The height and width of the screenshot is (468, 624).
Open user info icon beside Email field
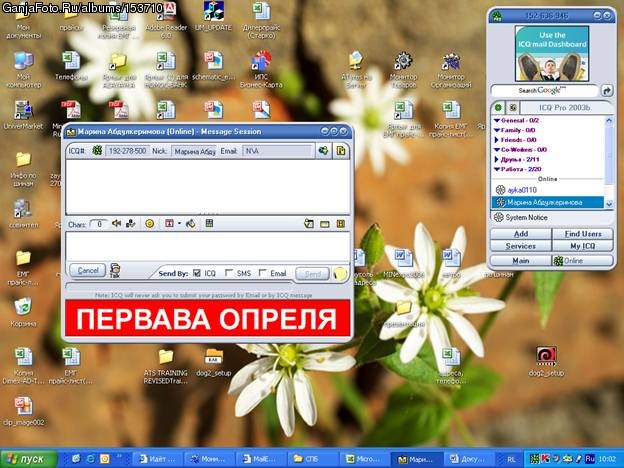324,151
